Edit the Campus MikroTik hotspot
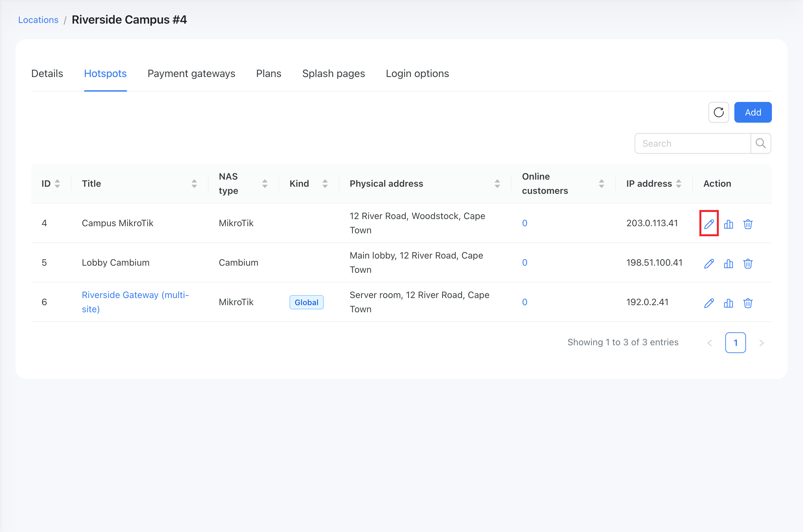 point(709,224)
